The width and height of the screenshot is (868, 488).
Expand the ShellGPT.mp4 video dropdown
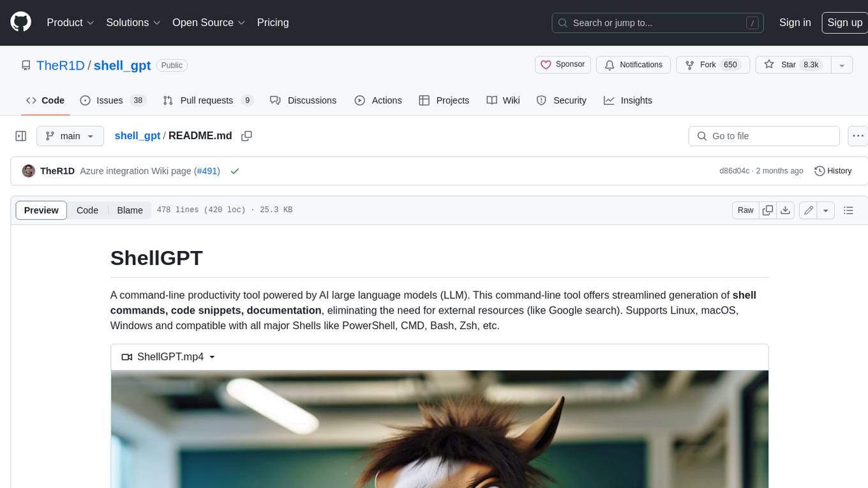click(168, 357)
